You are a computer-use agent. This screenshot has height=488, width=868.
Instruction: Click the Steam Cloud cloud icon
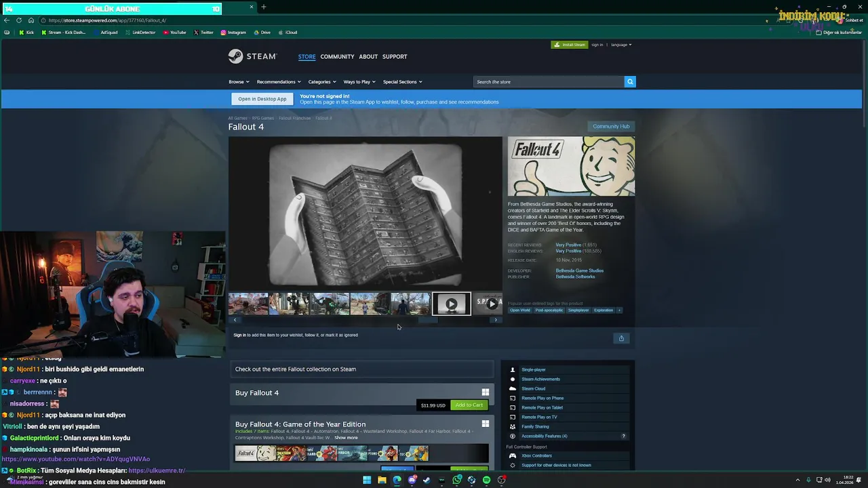513,388
